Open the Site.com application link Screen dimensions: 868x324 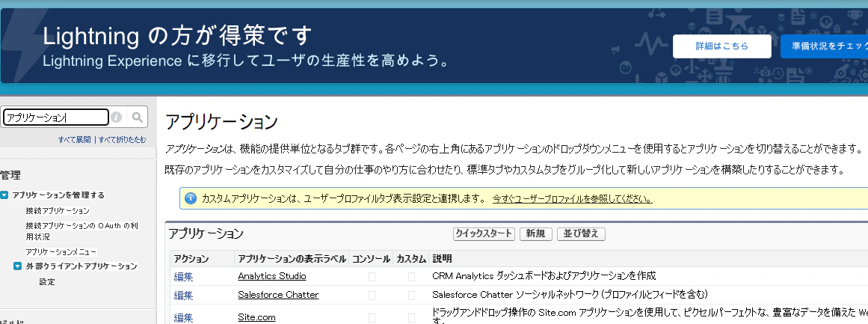tap(257, 317)
